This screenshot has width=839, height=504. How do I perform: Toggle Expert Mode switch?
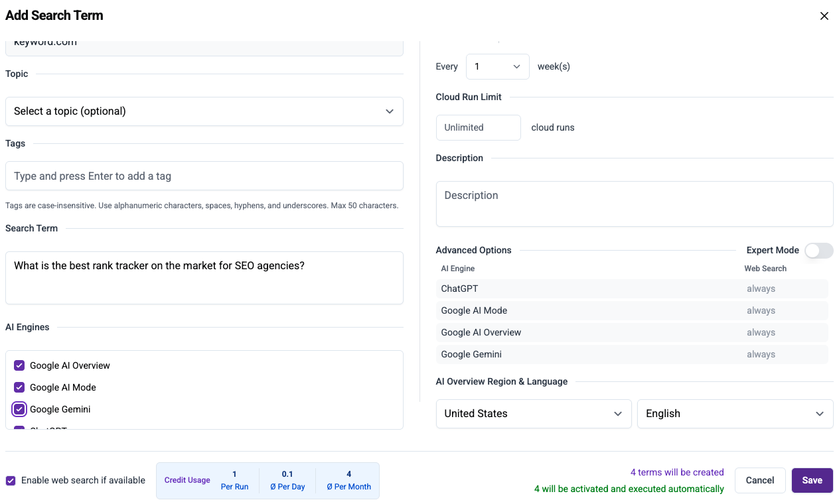[x=818, y=250]
